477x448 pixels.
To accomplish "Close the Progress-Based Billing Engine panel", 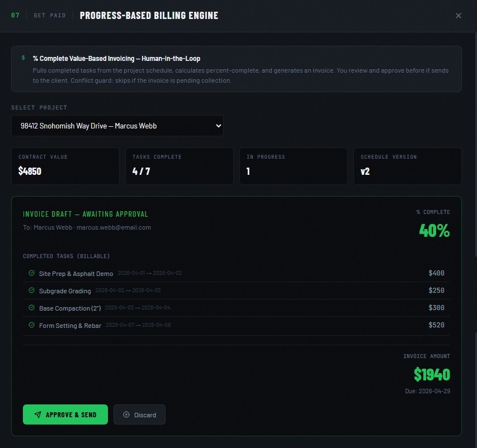I will click(x=459, y=16).
